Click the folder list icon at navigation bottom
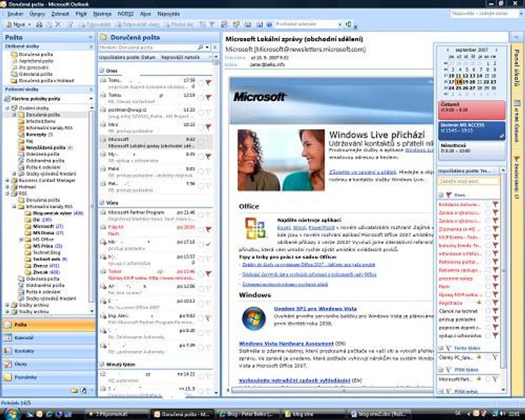 [x=74, y=391]
